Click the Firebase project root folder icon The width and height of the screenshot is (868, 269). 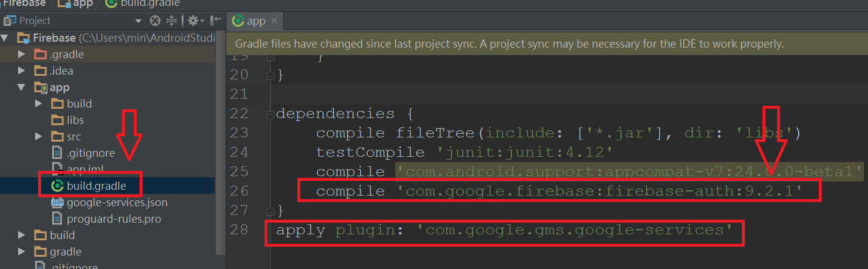pos(24,38)
